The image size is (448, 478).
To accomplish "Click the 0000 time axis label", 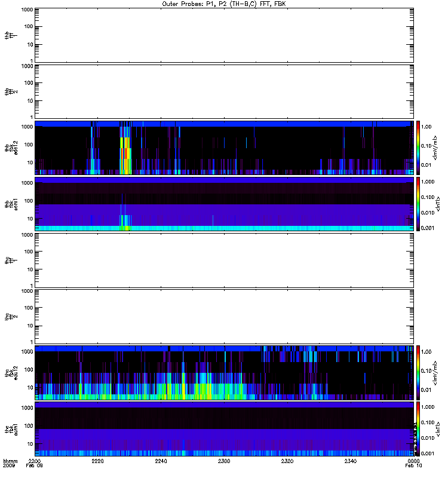I will coord(413,461).
